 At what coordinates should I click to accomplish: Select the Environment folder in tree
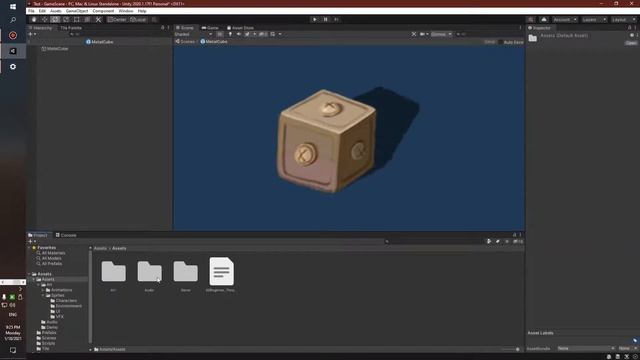[x=66, y=306]
